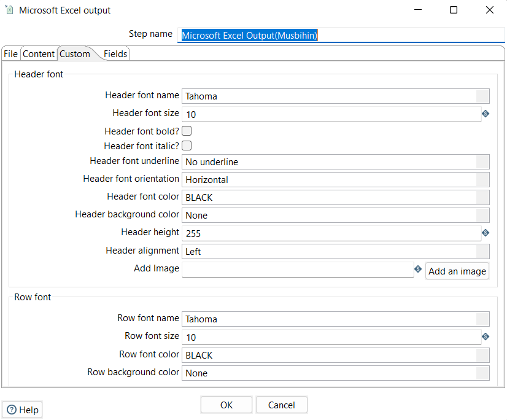The height and width of the screenshot is (420, 507).
Task: Click the 'Row font' group title
Action: tap(33, 297)
